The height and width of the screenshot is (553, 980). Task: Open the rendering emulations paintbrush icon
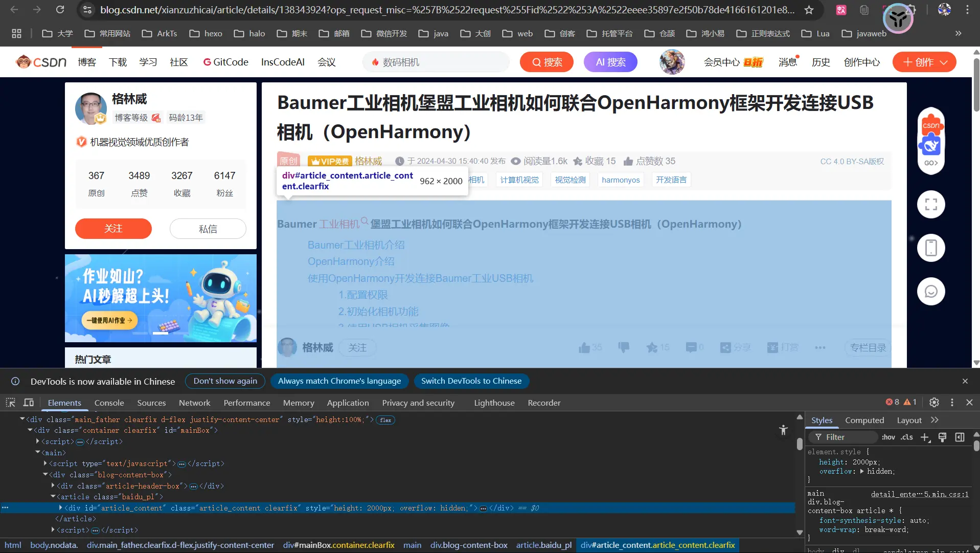[x=942, y=437]
